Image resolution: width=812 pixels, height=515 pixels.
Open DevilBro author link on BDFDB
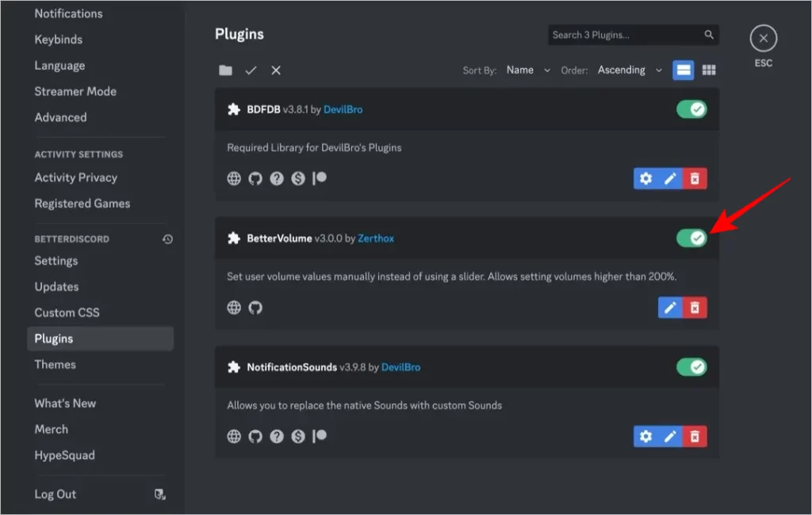click(343, 109)
